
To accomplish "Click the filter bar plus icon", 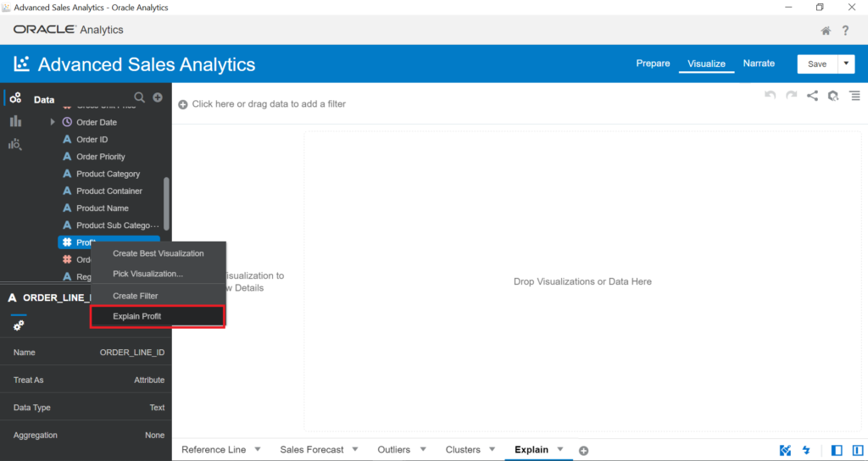I will 183,104.
